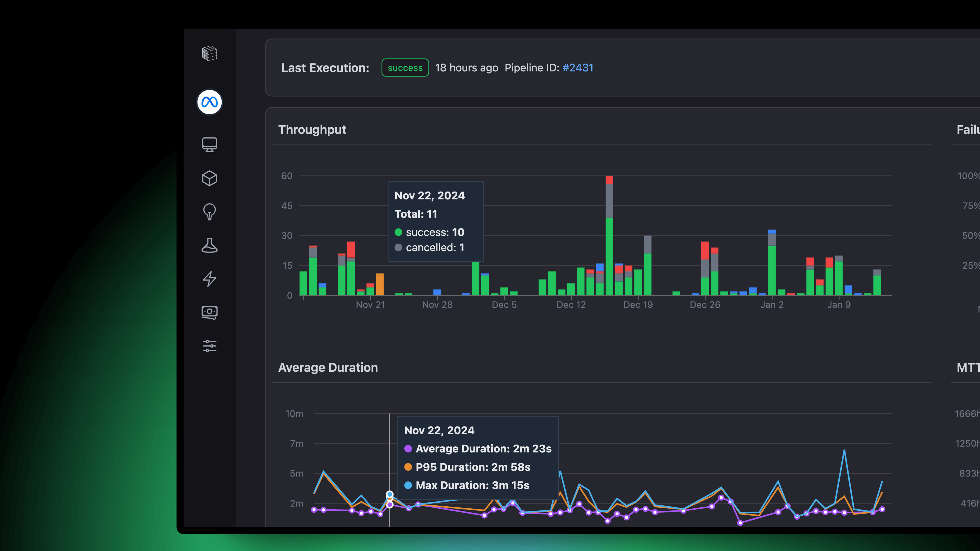Open the monitor dashboard sidebar icon
This screenshot has width=980, height=551.
pyautogui.click(x=209, y=145)
